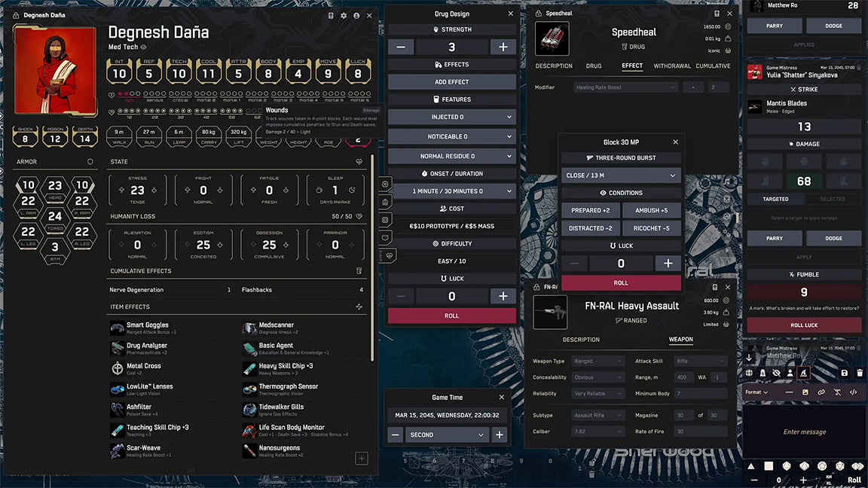Increase Drug Design strength with plus
Viewport: 868px width, 488px height.
(x=503, y=47)
